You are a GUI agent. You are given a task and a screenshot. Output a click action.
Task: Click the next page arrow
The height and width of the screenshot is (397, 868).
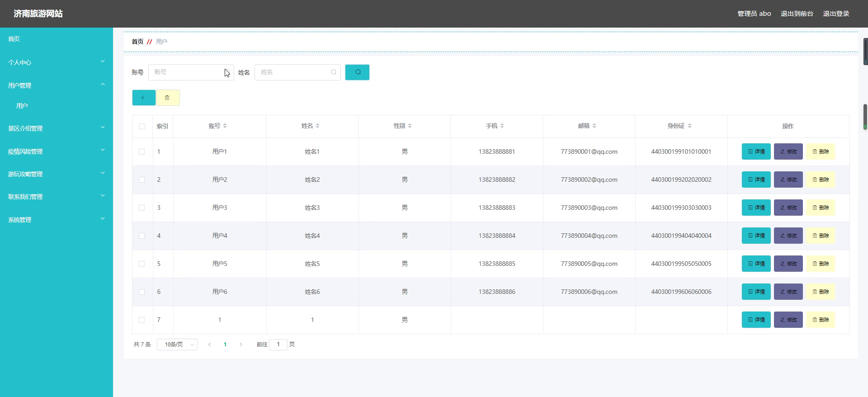pyautogui.click(x=241, y=345)
